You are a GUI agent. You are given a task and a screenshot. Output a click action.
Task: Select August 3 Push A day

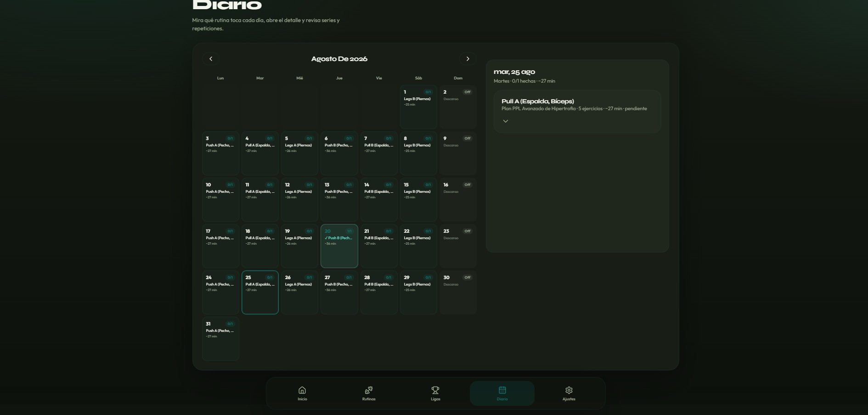point(220,153)
